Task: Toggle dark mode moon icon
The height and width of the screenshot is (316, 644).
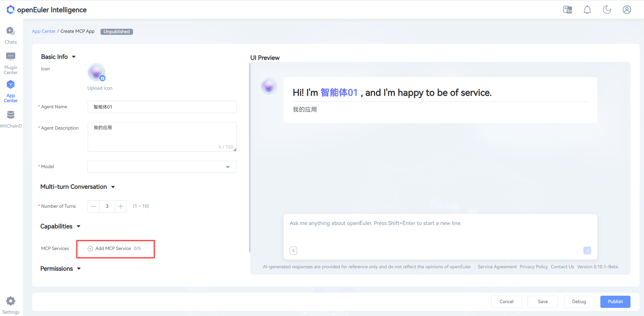Action: [607, 10]
